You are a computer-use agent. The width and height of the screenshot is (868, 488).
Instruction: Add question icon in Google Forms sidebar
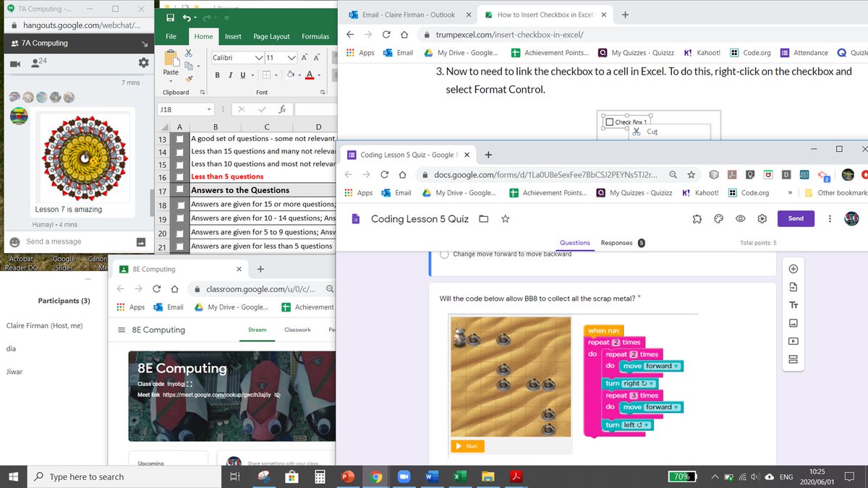tap(792, 268)
